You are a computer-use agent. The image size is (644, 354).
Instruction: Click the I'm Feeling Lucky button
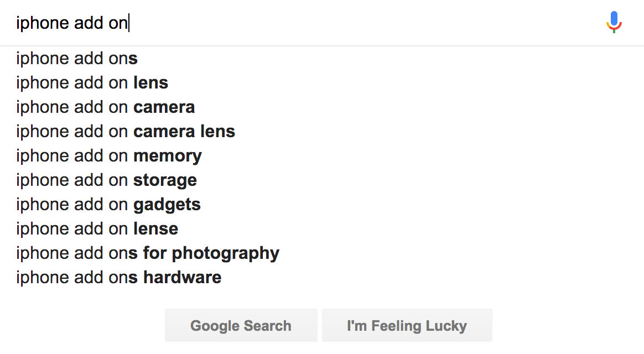(x=407, y=325)
